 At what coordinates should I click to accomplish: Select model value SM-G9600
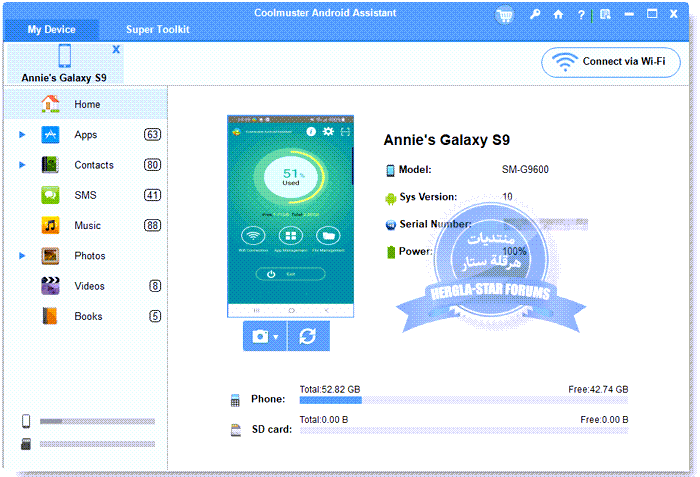[525, 170]
